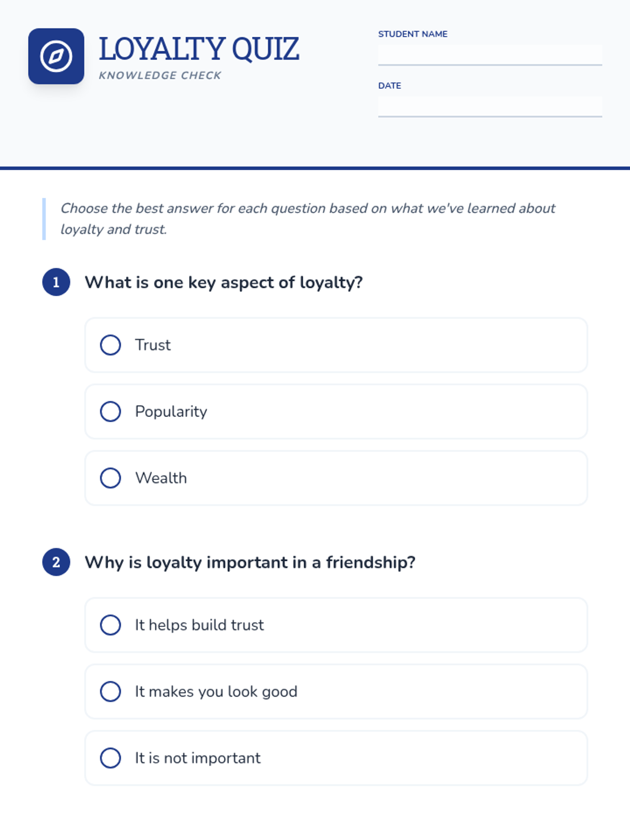Viewport: 630px width, 840px height.
Task: Choose 'It makes you look good' radio option
Action: point(110,691)
